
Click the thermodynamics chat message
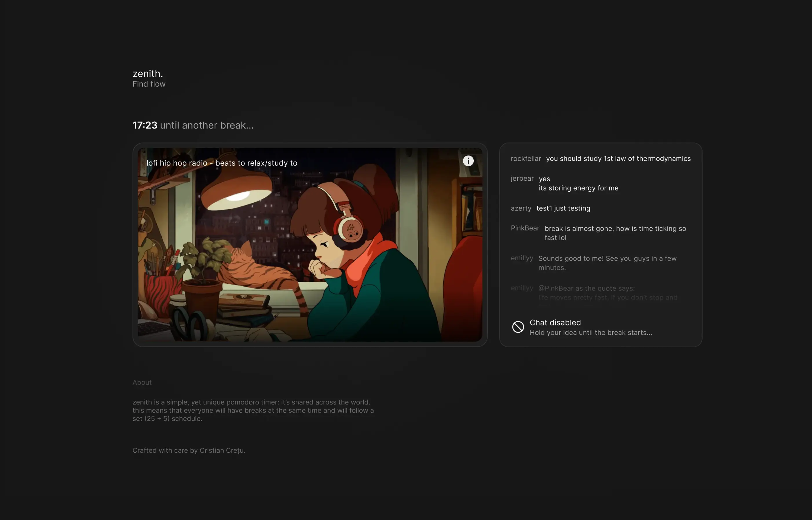[618, 158]
